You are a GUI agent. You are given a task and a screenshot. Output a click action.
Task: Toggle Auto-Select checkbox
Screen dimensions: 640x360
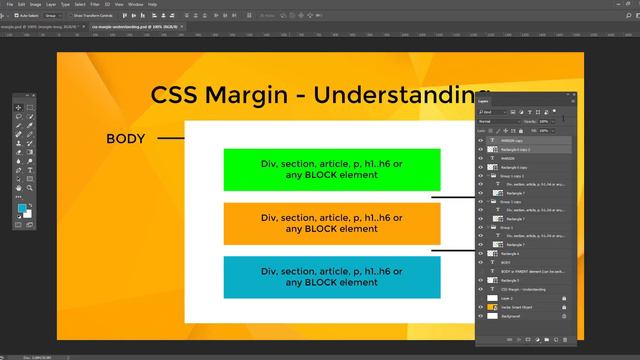pos(16,16)
